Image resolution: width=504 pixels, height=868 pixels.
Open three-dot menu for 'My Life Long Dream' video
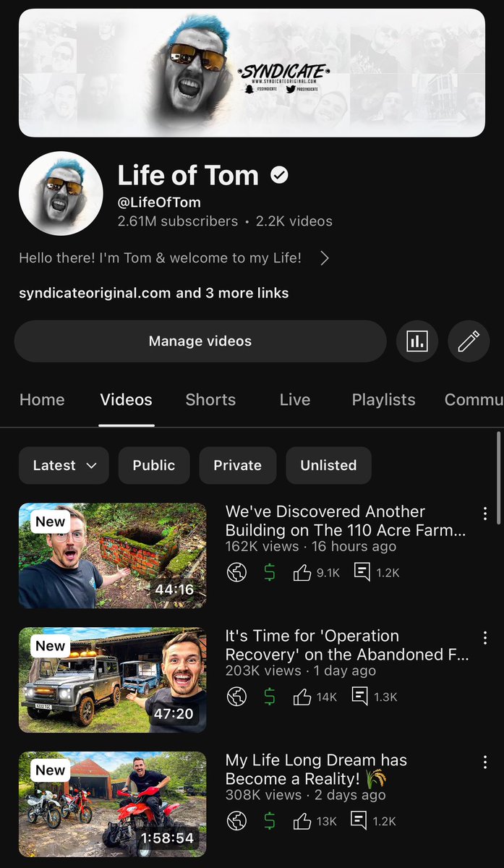pyautogui.click(x=485, y=762)
